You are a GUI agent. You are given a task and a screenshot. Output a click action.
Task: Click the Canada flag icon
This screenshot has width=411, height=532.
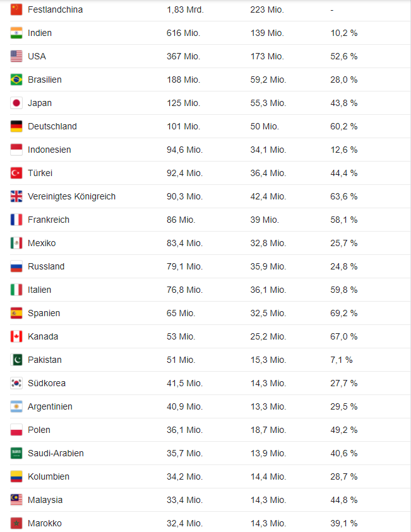pyautogui.click(x=16, y=336)
